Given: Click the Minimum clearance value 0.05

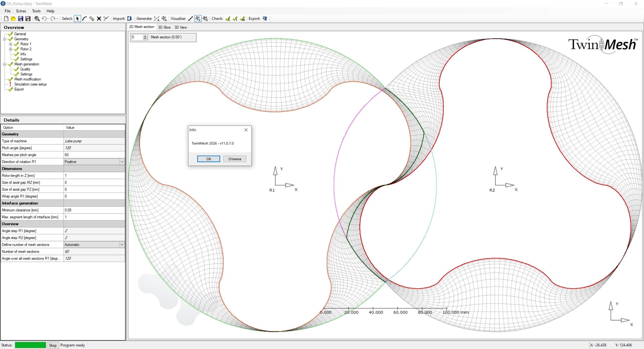Looking at the screenshot, I should click(x=94, y=210).
